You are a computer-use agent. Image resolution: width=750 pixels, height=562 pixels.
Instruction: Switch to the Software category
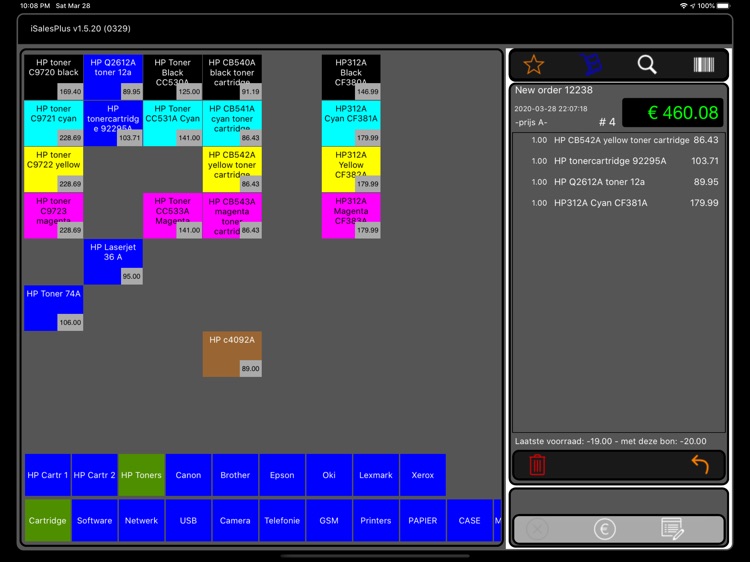(94, 520)
